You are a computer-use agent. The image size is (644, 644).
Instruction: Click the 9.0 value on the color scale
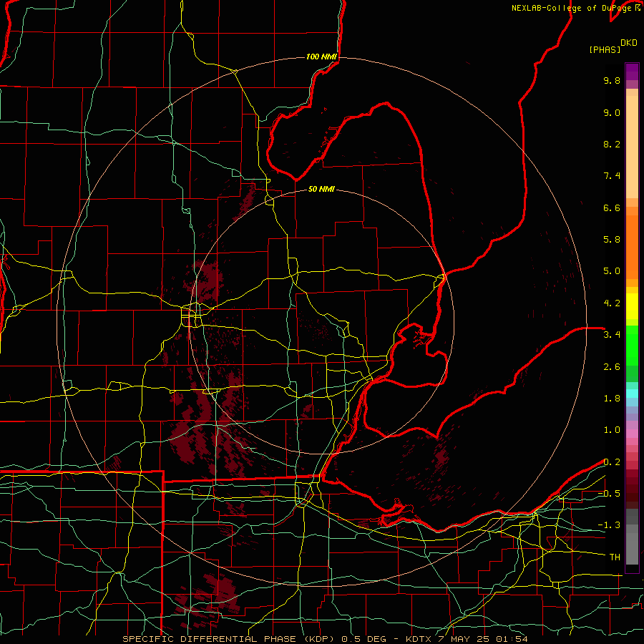[x=612, y=112]
